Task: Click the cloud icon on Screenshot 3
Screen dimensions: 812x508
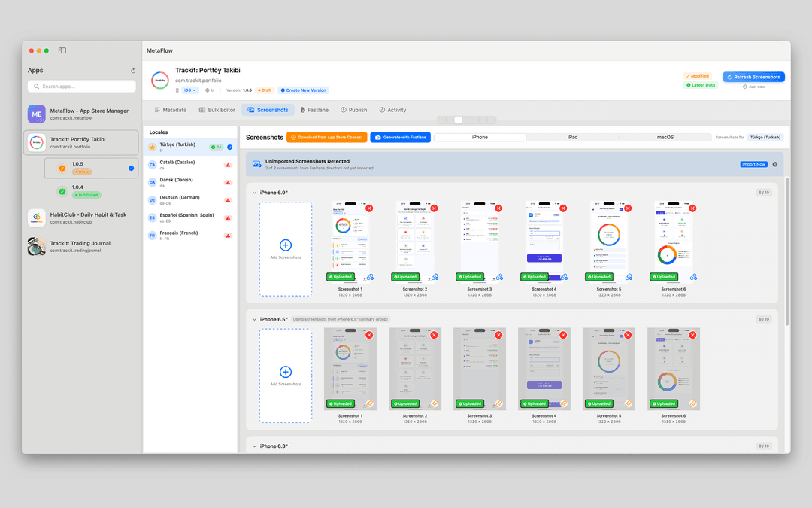Action: click(x=499, y=277)
